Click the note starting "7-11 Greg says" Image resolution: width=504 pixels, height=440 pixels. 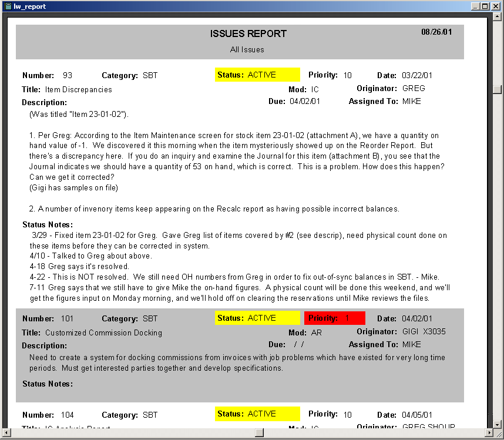tap(240, 288)
